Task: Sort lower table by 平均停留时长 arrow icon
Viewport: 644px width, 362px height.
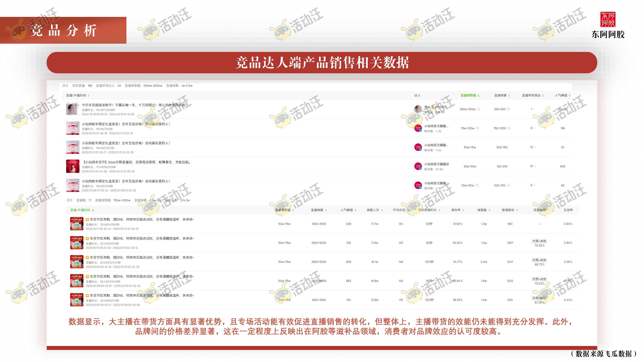Action: [439, 210]
